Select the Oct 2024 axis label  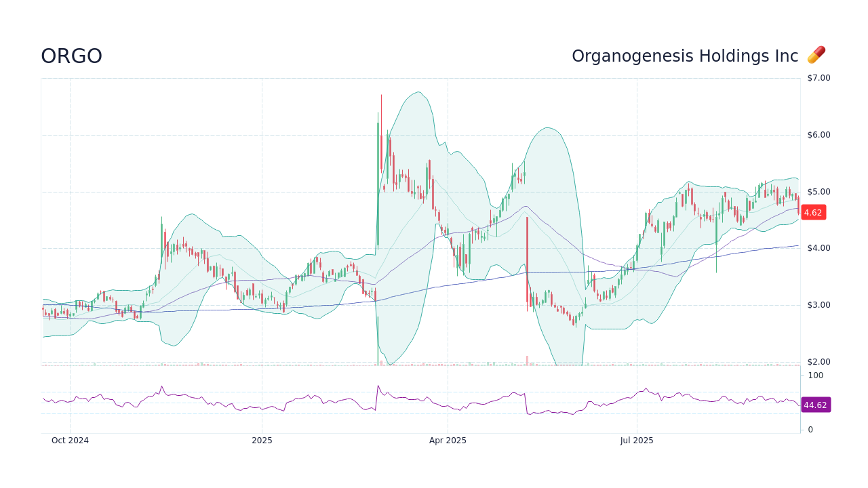tap(70, 440)
